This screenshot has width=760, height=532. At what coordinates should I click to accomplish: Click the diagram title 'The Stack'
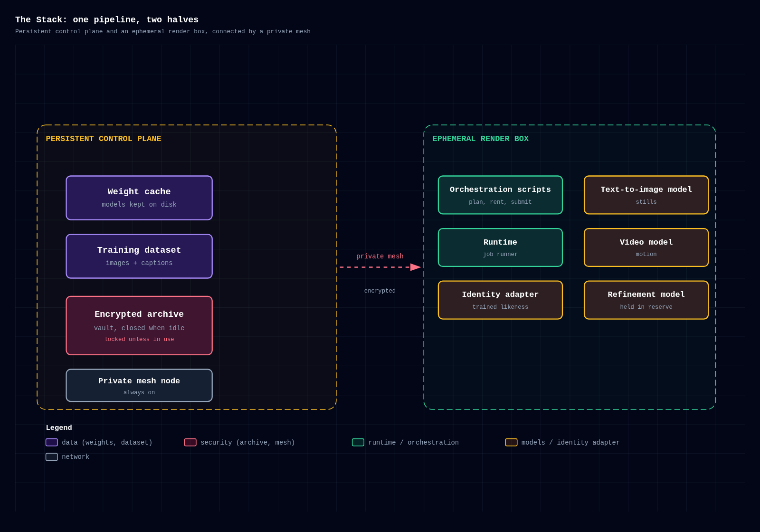[x=107, y=20]
